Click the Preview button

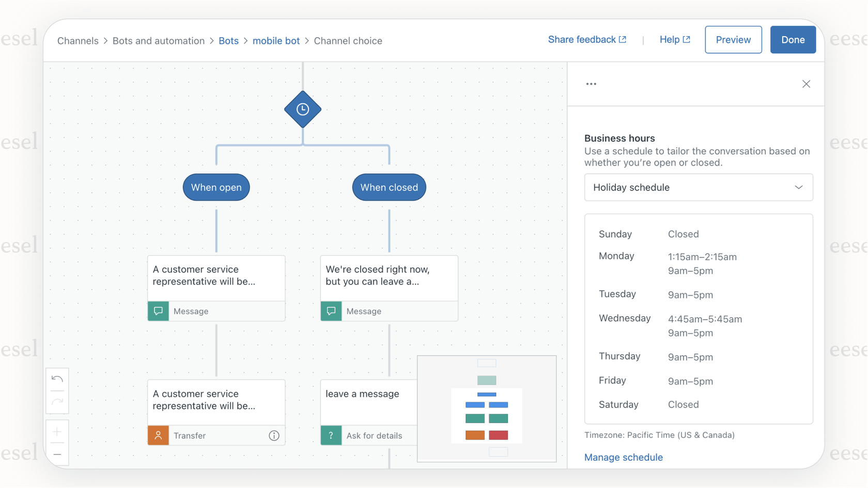click(733, 39)
